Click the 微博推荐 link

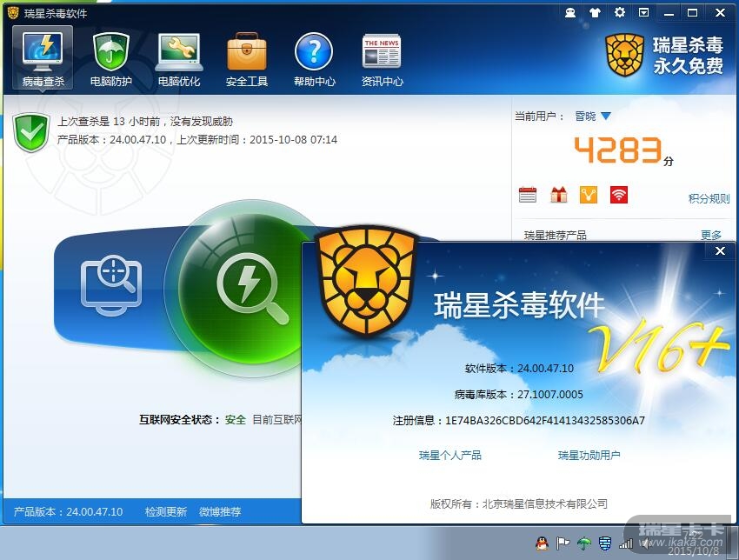(x=220, y=511)
